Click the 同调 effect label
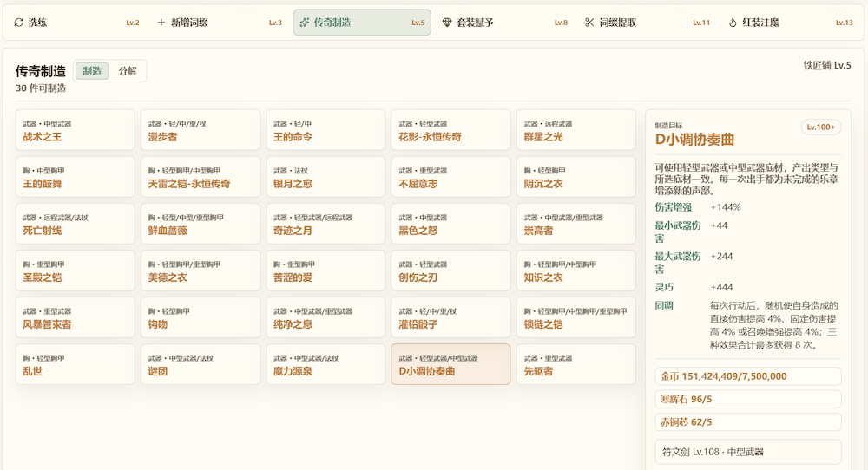868x470 pixels. [664, 306]
